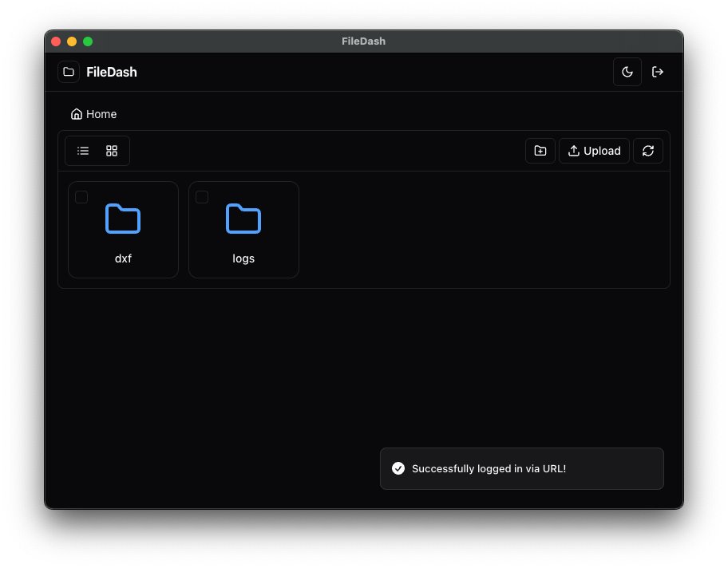The image size is (728, 568).
Task: Click the upload arrow icon in Upload button
Action: [574, 150]
